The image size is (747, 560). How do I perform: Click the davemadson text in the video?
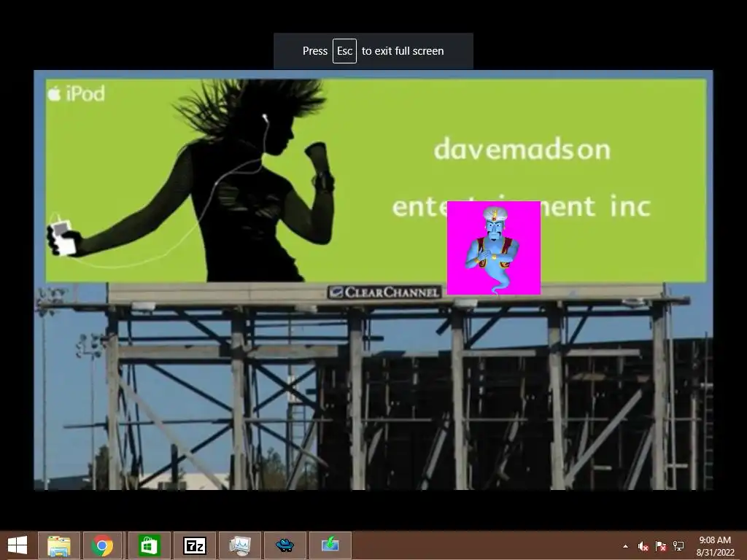(522, 149)
